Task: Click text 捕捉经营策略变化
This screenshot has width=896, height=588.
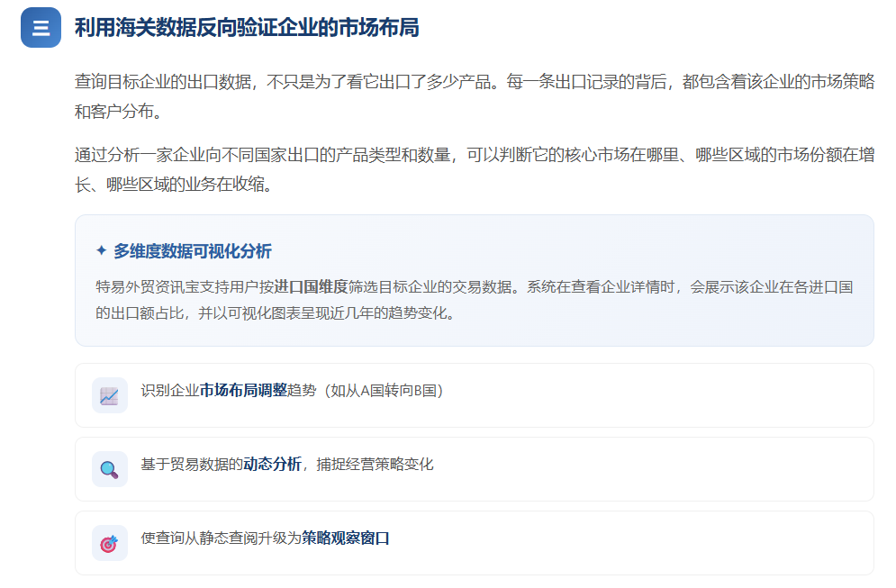Action: click(375, 464)
